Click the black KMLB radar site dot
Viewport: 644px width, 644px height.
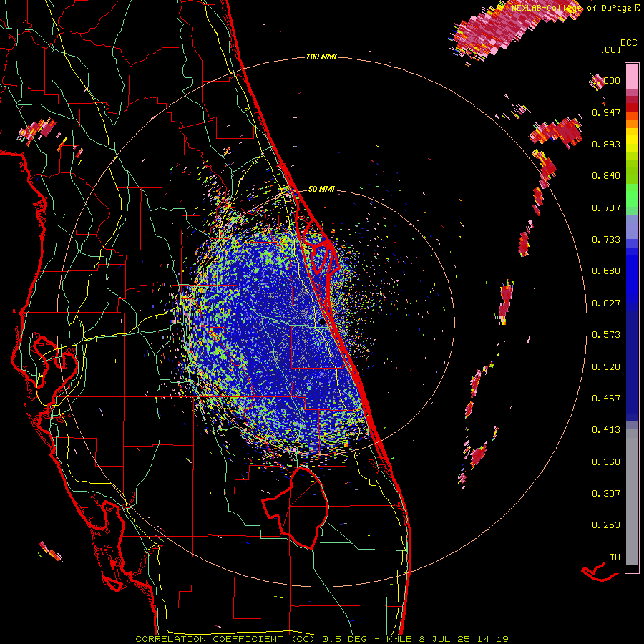click(321, 322)
